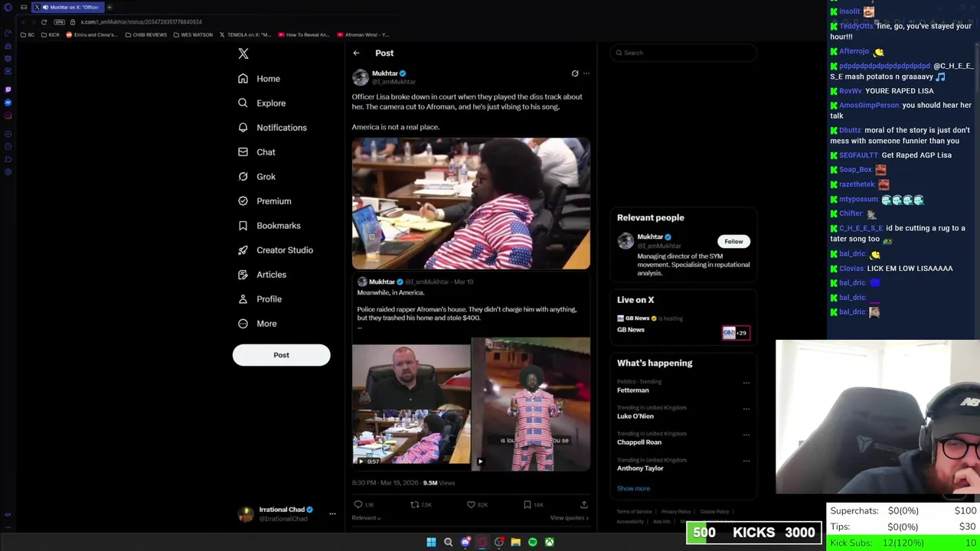The image size is (980, 551).
Task: Click the Grok explain icon on post
Action: click(x=575, y=73)
